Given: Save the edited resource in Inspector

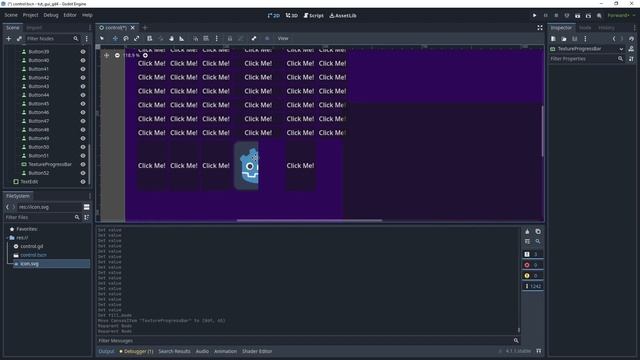Looking at the screenshot, I should click(x=574, y=39).
